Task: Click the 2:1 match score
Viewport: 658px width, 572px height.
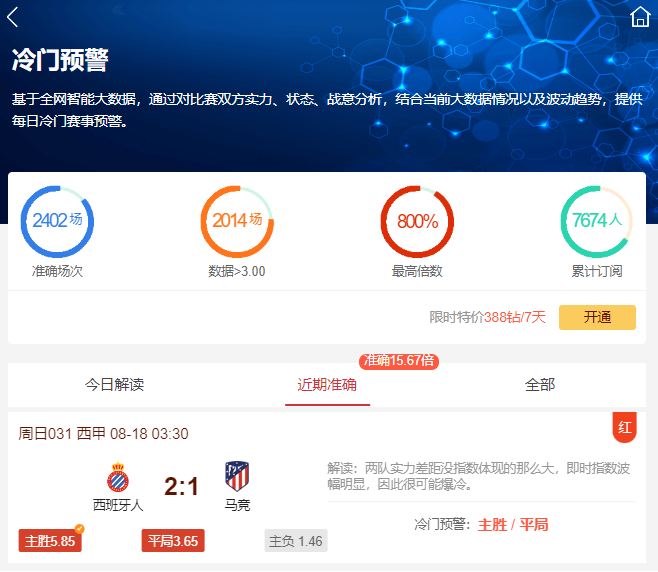Action: (x=181, y=487)
